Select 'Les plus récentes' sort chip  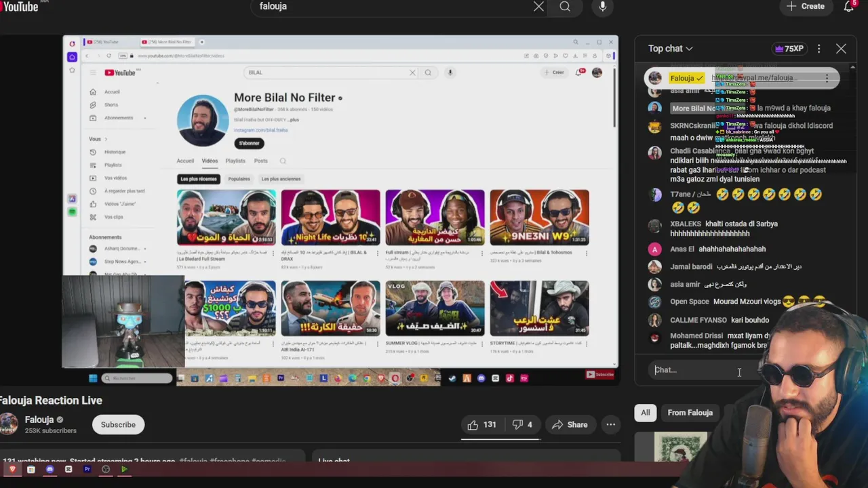(x=199, y=179)
